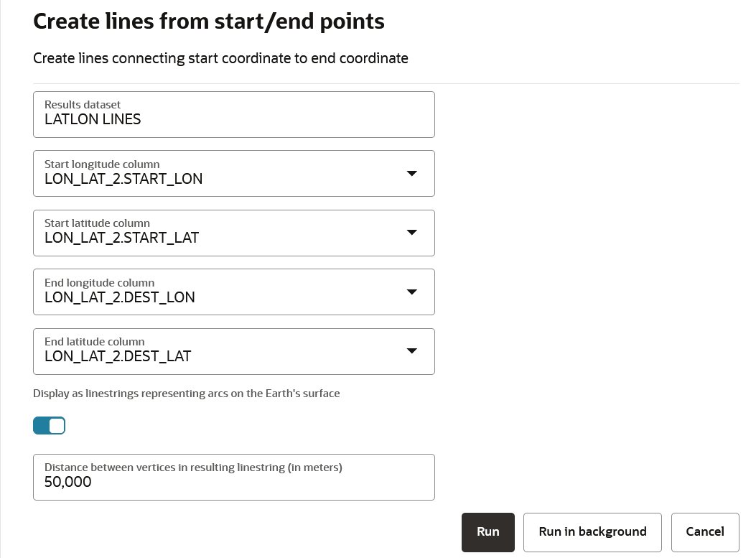Click the Start latitude dropdown chevron icon

click(x=411, y=232)
